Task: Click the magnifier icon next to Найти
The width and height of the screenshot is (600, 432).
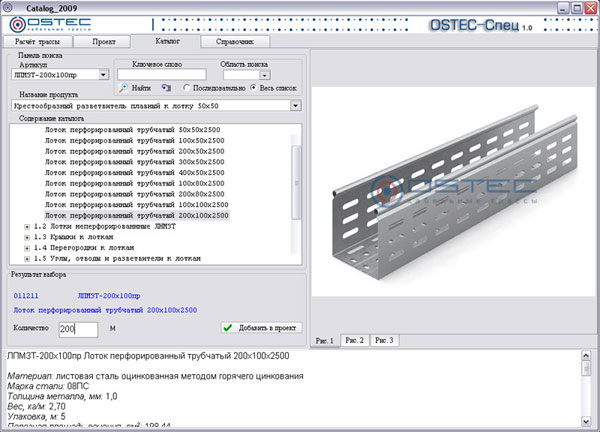Action: point(122,89)
